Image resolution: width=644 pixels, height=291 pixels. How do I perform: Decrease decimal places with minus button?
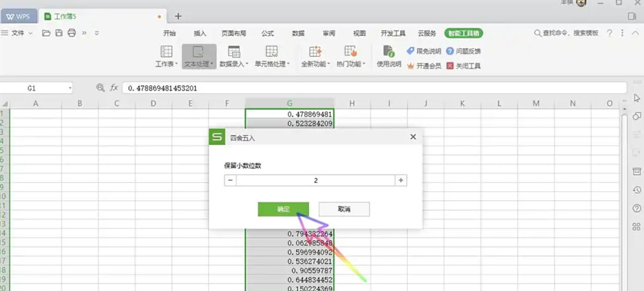(230, 180)
